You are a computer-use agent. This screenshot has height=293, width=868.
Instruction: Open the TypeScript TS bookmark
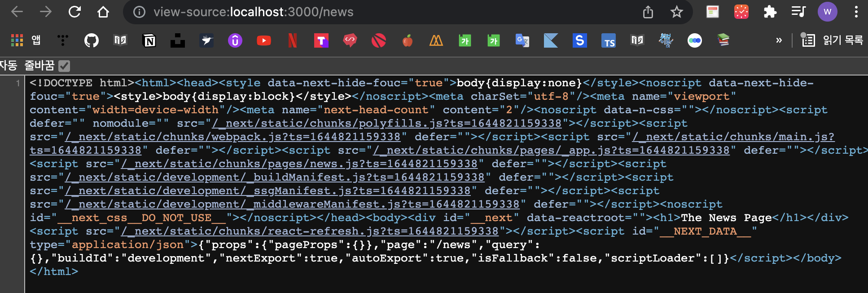[609, 41]
